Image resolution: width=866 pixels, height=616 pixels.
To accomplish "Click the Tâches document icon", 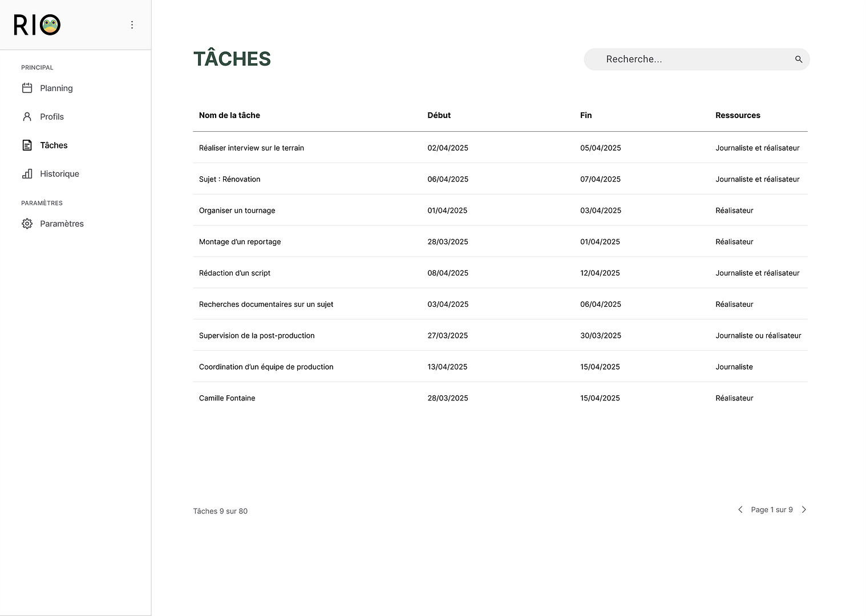I will point(27,145).
